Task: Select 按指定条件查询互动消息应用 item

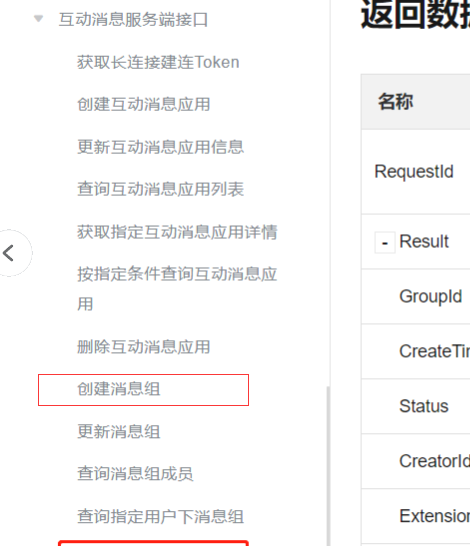Action: [x=177, y=289]
